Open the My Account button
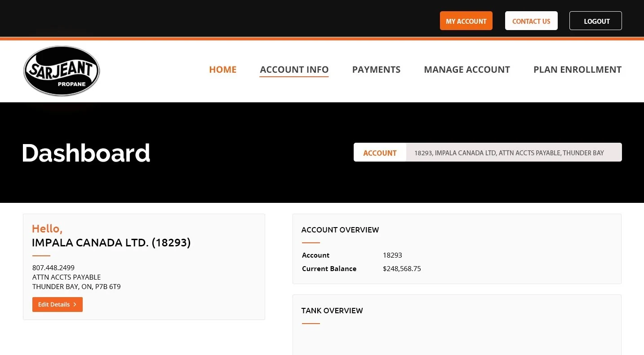Screen dimensions: 644x355 [466, 21]
